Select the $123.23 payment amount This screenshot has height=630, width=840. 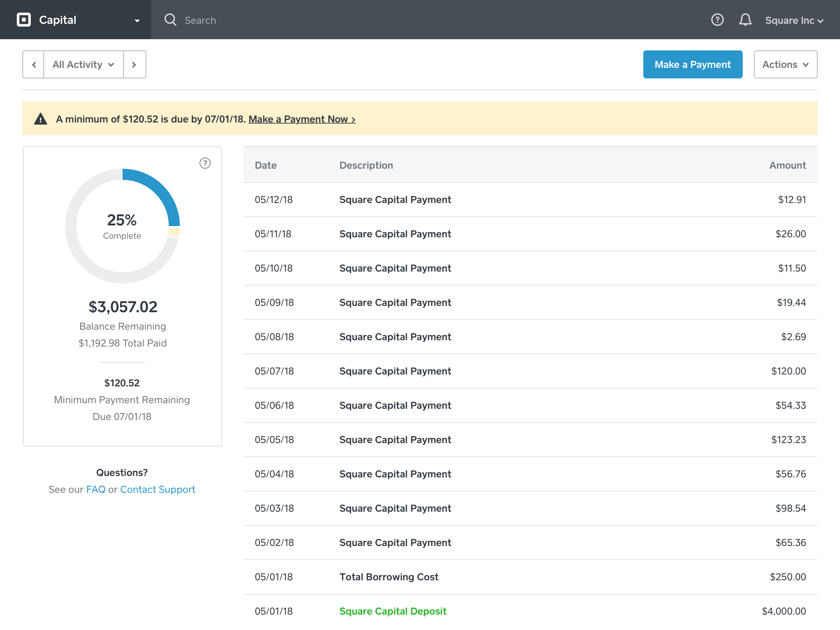point(789,440)
